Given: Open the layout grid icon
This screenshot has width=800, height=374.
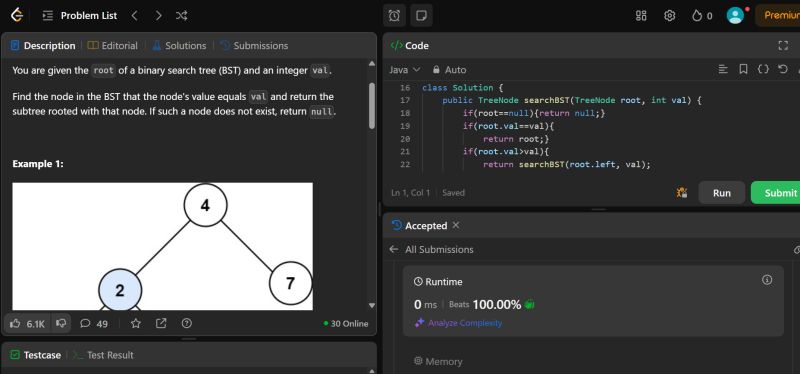Looking at the screenshot, I should pos(641,16).
